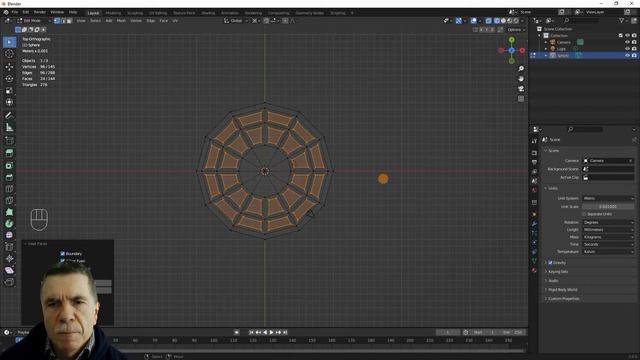Select the Sphere row in outliner
Screen dimensions: 640x360
(x=584, y=55)
